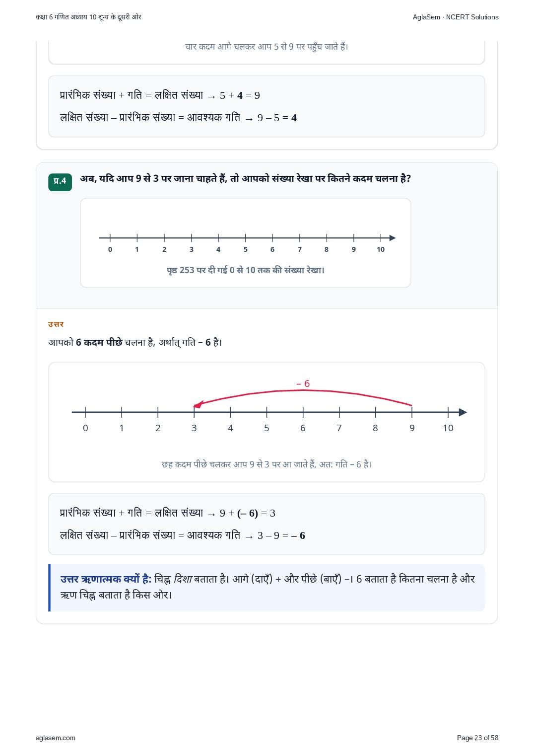Click the पृष्ठ 253 number line caption
This screenshot has width=534, height=756.
[x=246, y=270]
